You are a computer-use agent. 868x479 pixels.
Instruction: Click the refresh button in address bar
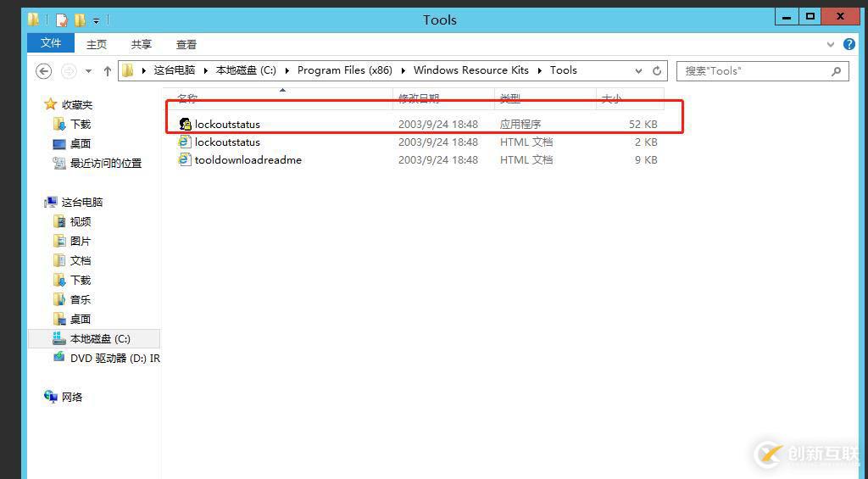tap(657, 71)
